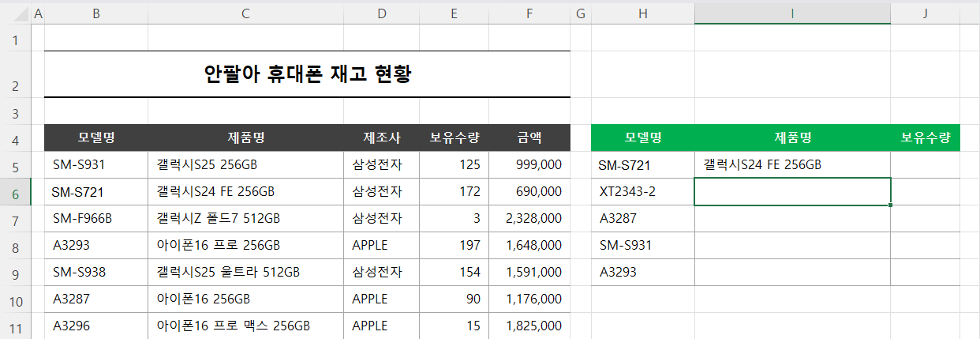The width and height of the screenshot is (980, 339).
Task: Click the green 제품명 header cell
Action: click(792, 137)
